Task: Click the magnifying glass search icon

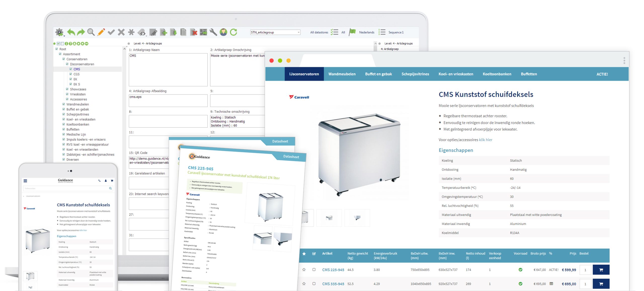Action: tap(91, 32)
